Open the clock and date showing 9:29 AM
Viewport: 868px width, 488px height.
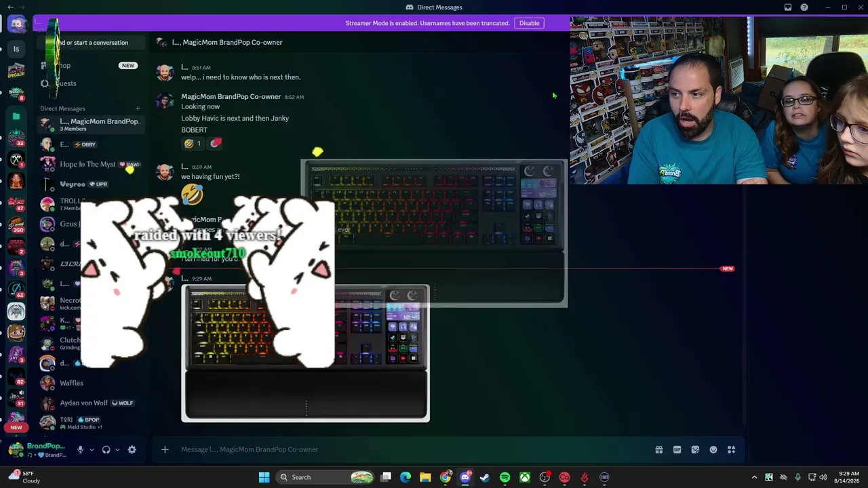(x=849, y=477)
